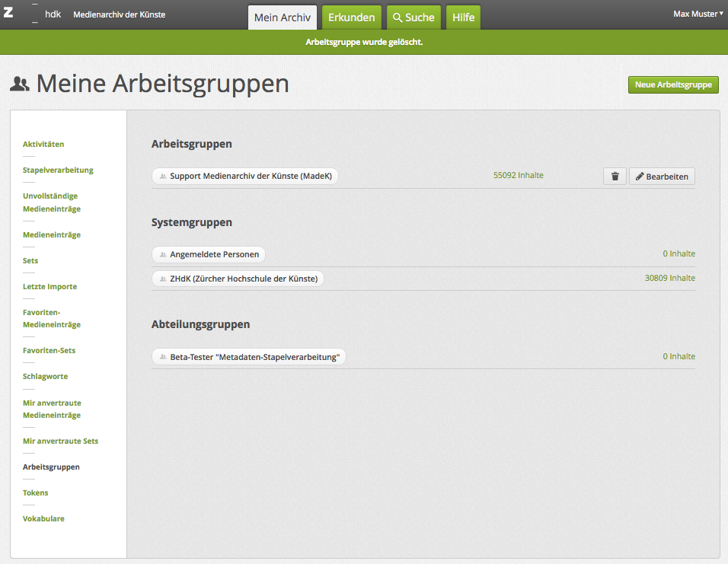
Task: Click Bearbeiten button with pencil icon
Action: [662, 177]
